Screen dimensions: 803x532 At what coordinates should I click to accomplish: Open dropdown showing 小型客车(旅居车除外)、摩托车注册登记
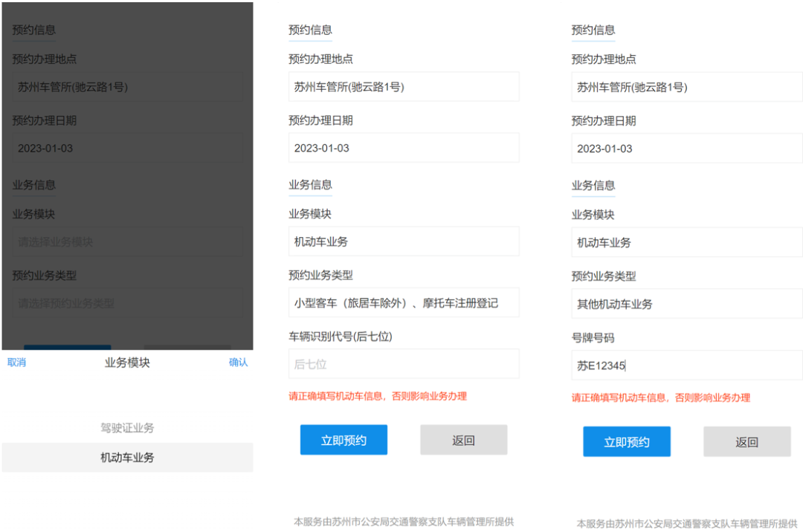click(x=404, y=303)
